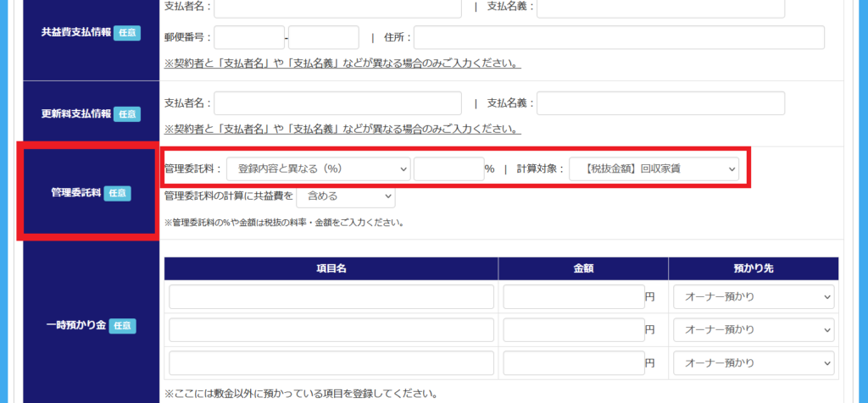
Task: Open the 管理委託料 type dropdown
Action: 318,169
